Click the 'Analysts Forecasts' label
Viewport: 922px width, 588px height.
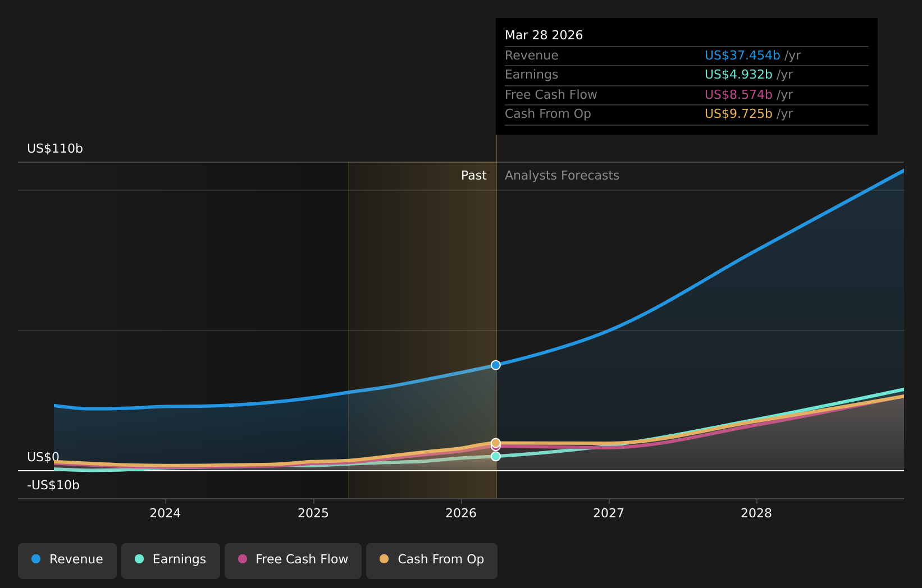click(562, 176)
